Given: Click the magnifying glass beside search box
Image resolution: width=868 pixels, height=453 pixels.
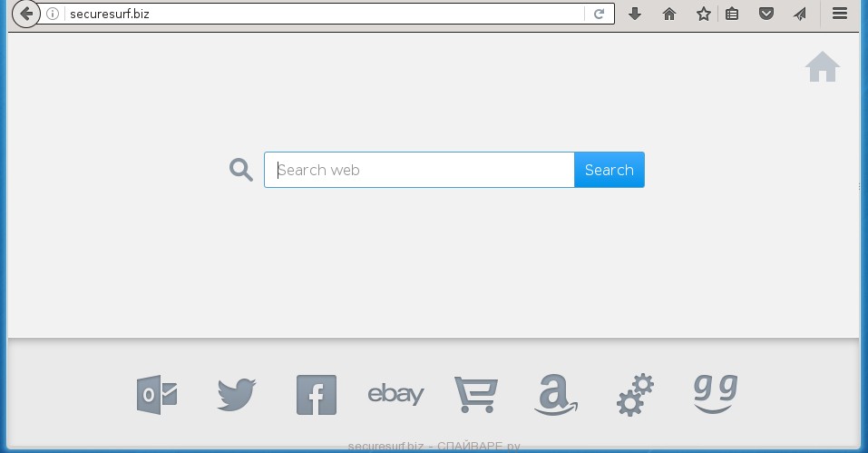Looking at the screenshot, I should pos(240,170).
